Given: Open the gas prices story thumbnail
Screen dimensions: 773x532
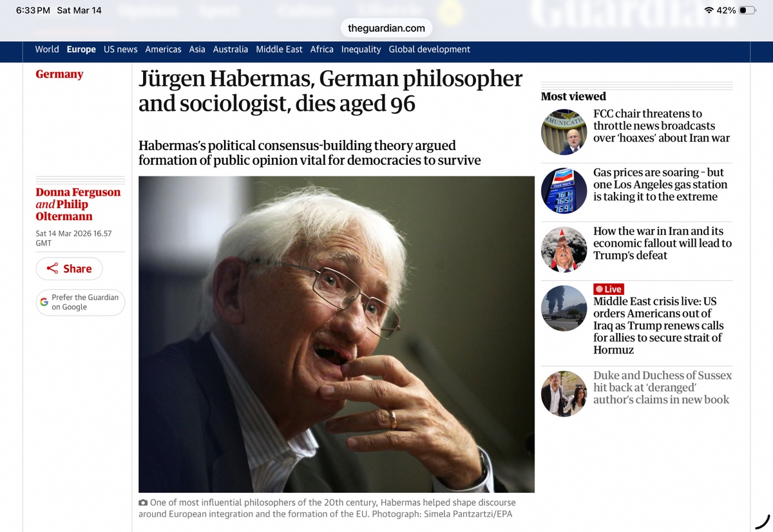Looking at the screenshot, I should click(x=564, y=191).
